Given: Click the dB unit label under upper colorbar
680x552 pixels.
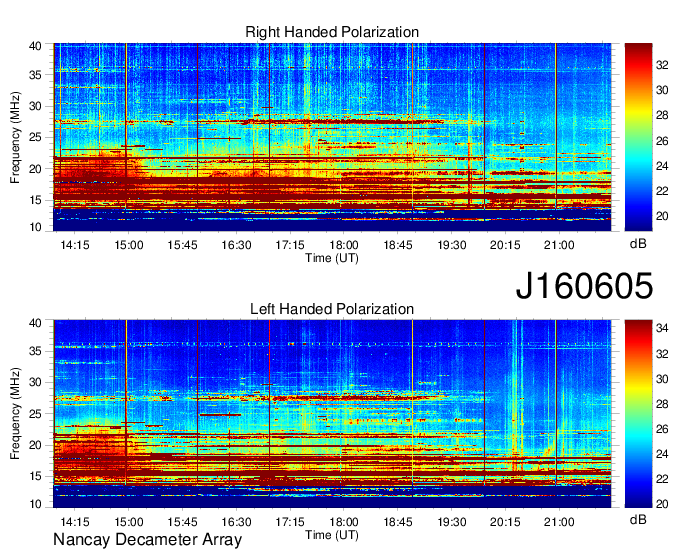Looking at the screenshot, I should point(638,244).
